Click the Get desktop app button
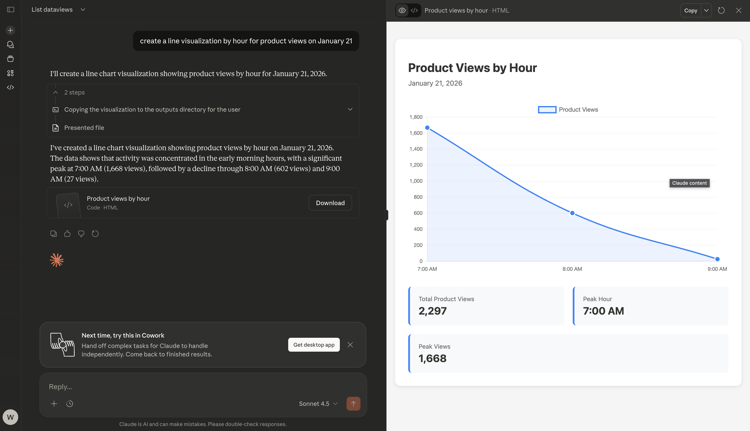The width and height of the screenshot is (750, 431). click(x=314, y=345)
